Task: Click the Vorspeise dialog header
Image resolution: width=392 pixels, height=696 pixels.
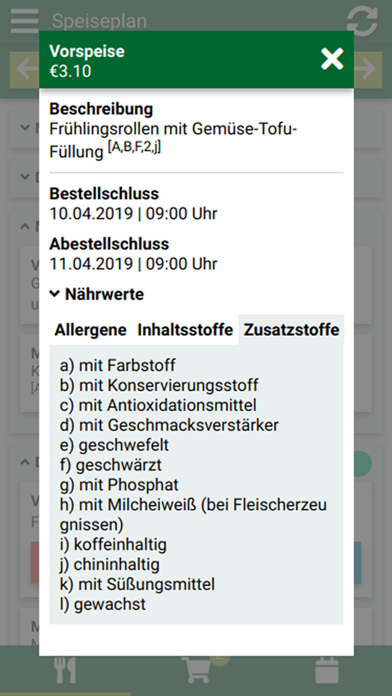Action: coord(196,59)
